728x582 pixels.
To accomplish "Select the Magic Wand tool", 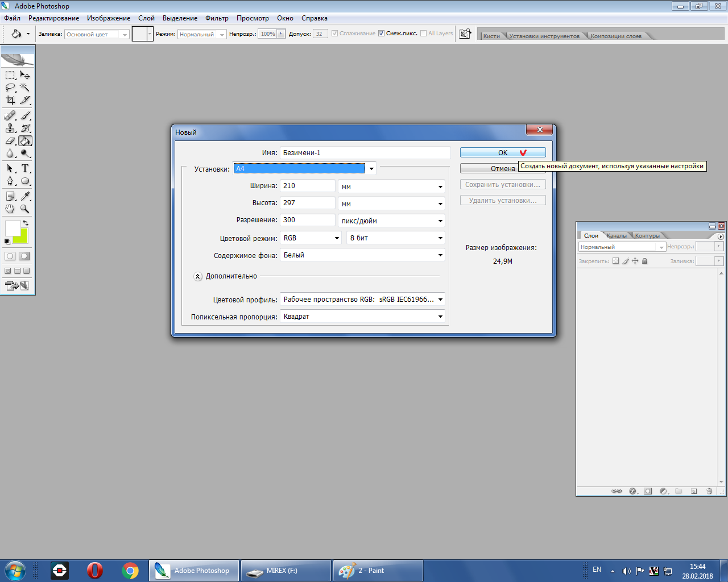I will tap(25, 88).
